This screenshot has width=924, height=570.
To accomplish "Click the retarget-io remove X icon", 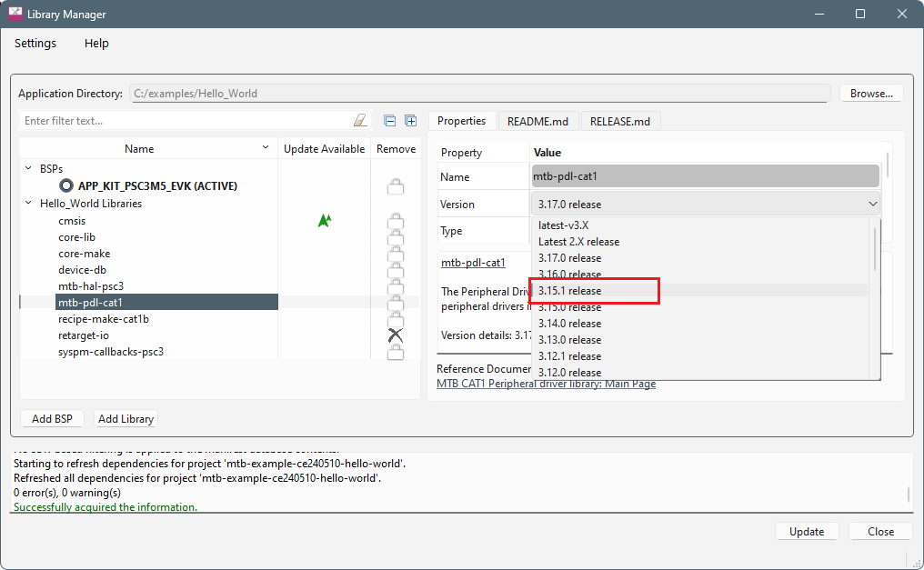I will pos(395,335).
